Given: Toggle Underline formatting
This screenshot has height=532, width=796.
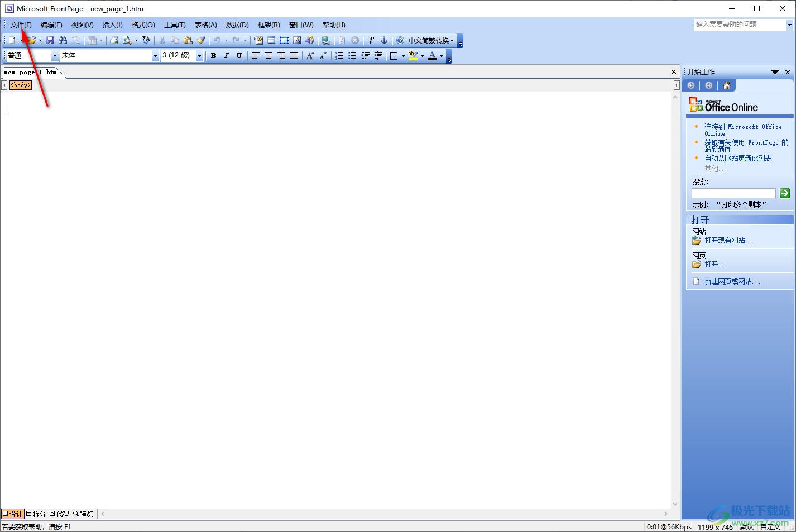Looking at the screenshot, I should [239, 56].
